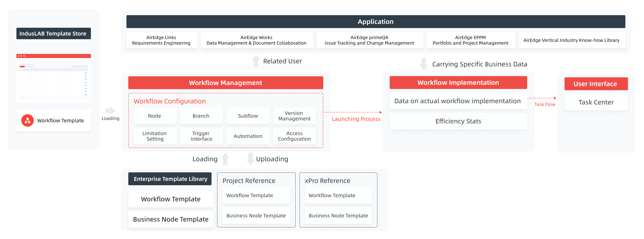The height and width of the screenshot is (239, 644).
Task: Select Enterprise Library Business Node Template
Action: pyautogui.click(x=171, y=219)
